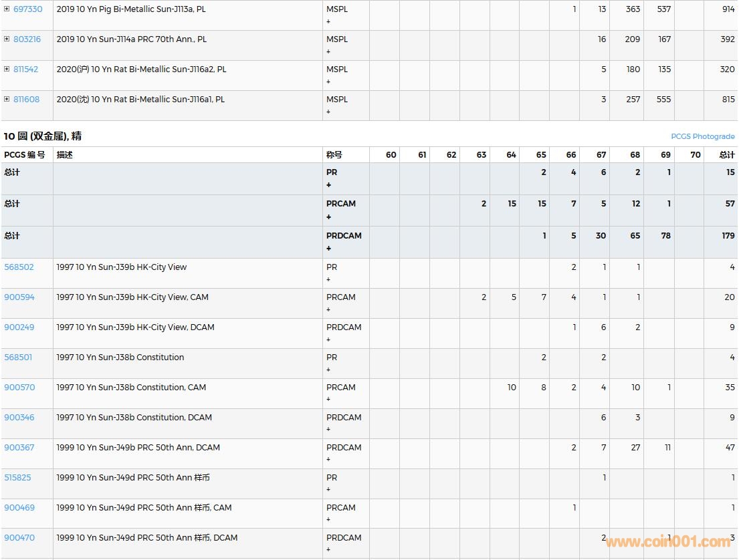739x560 pixels.
Task: Open 568502 HK-City View PR link
Action: [x=19, y=267]
